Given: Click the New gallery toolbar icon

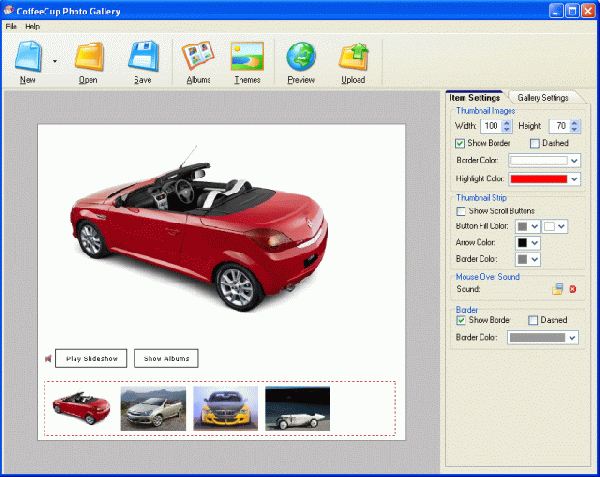Looking at the screenshot, I should (x=28, y=58).
